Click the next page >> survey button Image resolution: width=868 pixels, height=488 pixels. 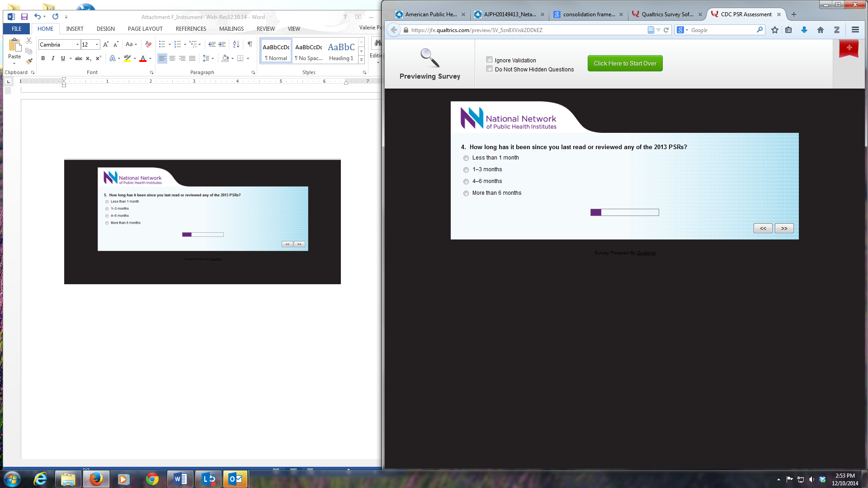coord(784,228)
